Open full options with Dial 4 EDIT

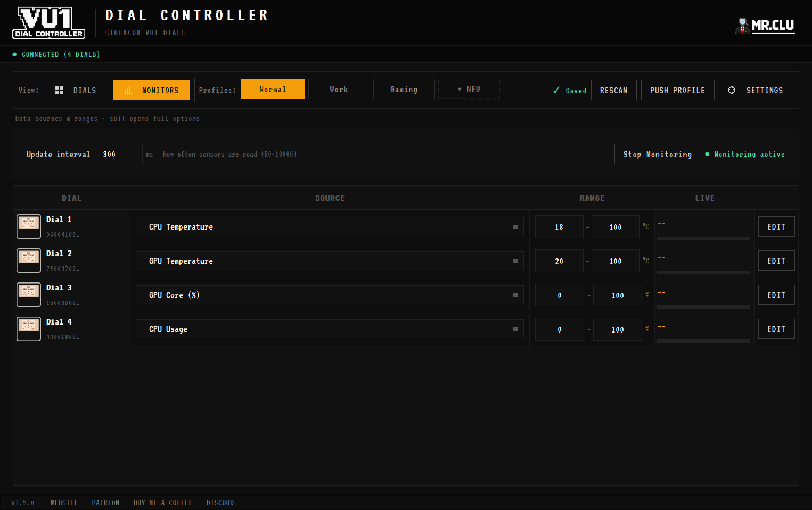tap(776, 329)
